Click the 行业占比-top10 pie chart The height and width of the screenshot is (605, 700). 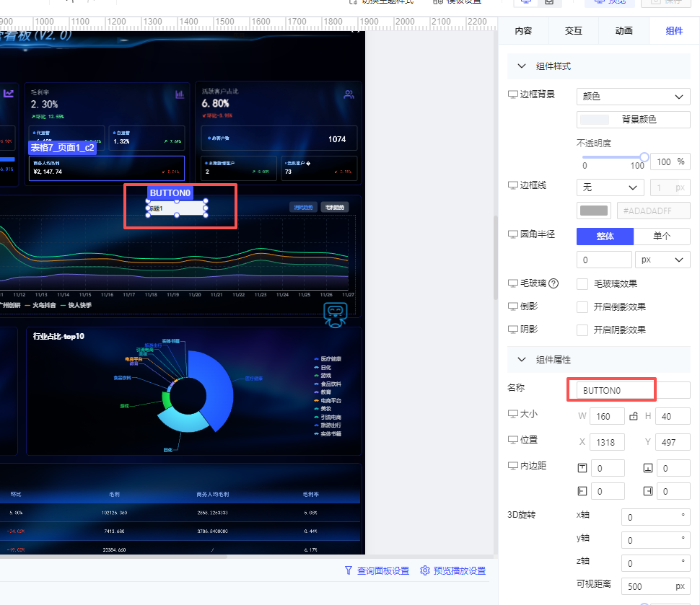click(x=195, y=392)
